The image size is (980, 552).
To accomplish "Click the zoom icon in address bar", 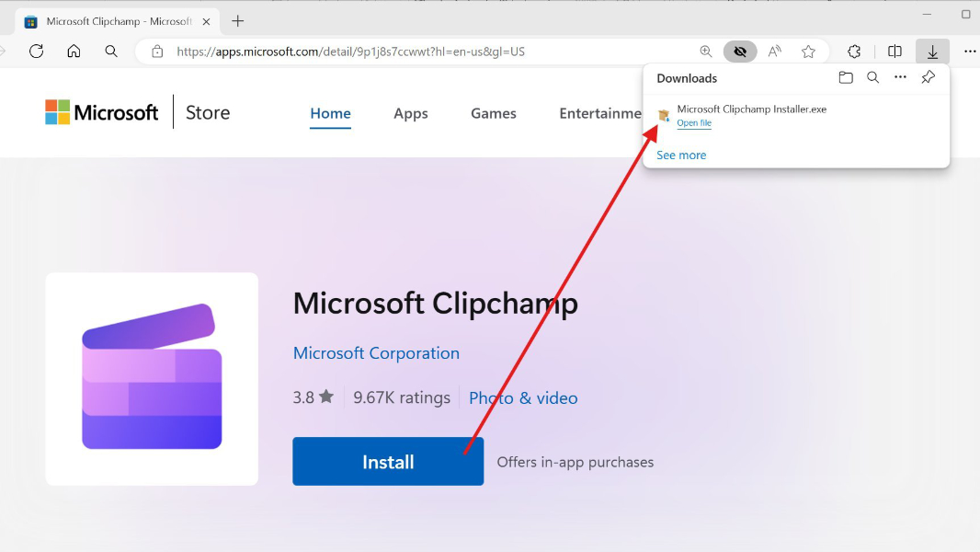I will (x=706, y=52).
